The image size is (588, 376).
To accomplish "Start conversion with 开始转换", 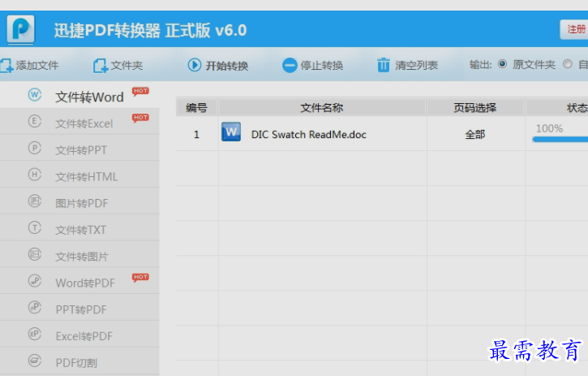I will click(227, 66).
